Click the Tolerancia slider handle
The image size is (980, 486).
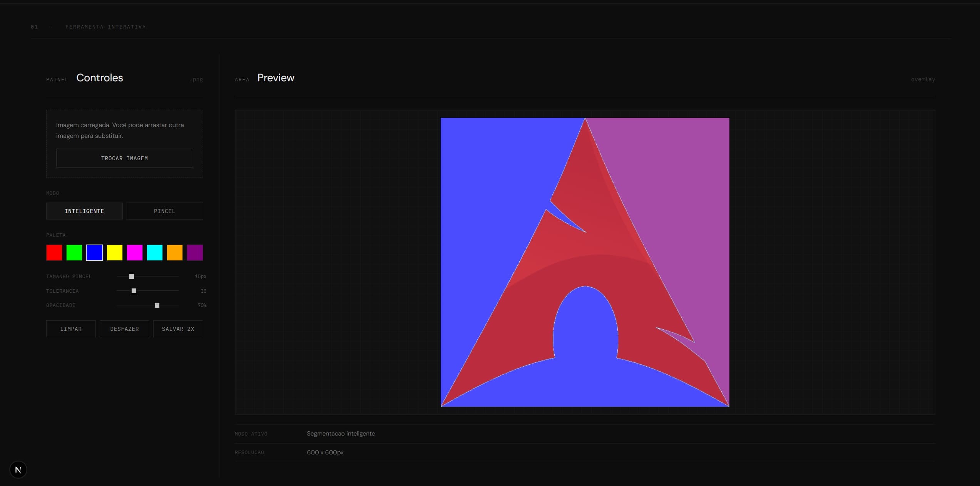coord(134,291)
